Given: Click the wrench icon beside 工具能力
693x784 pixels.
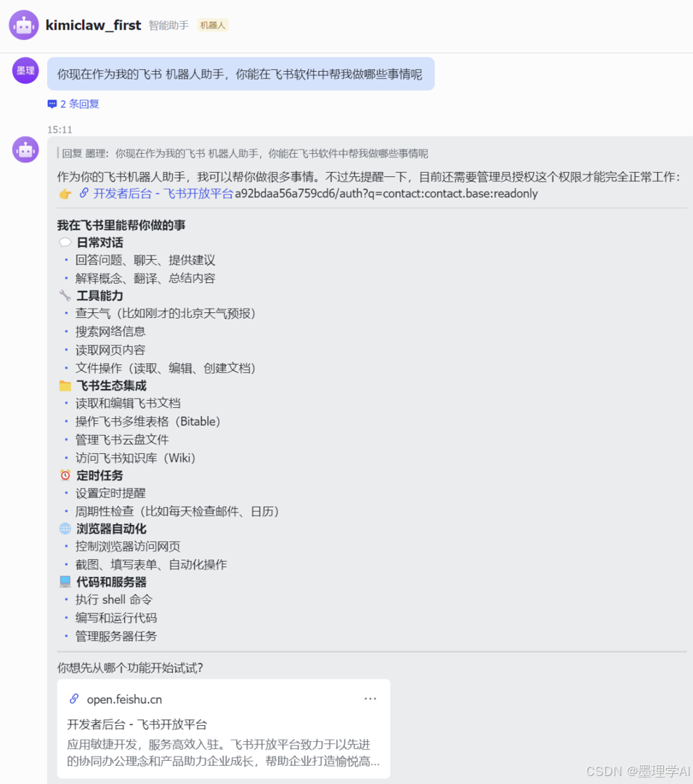Looking at the screenshot, I should (65, 295).
